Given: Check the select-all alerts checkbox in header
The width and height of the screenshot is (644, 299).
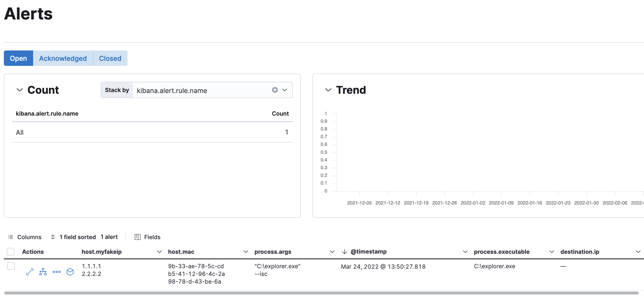Looking at the screenshot, I should point(11,251).
